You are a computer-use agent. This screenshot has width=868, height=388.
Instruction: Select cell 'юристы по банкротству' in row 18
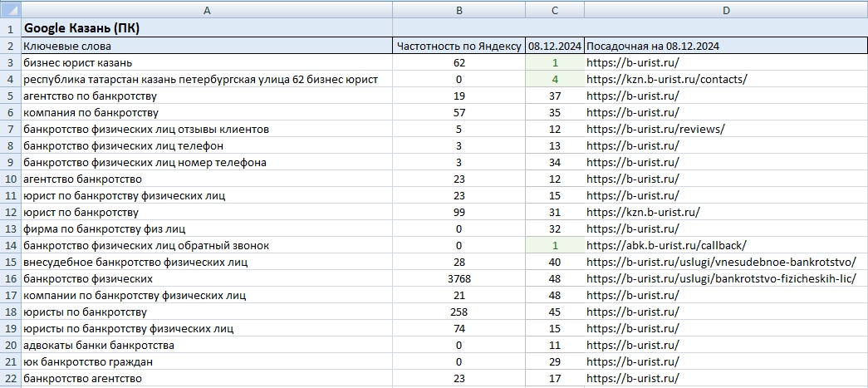pos(207,312)
